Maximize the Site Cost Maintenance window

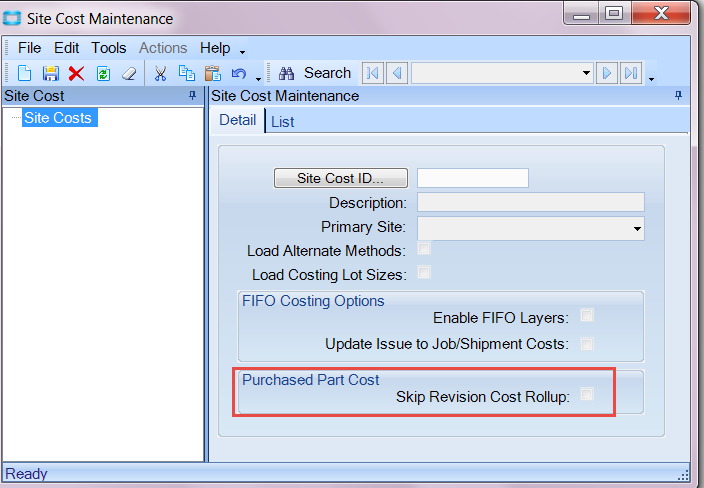click(x=614, y=13)
